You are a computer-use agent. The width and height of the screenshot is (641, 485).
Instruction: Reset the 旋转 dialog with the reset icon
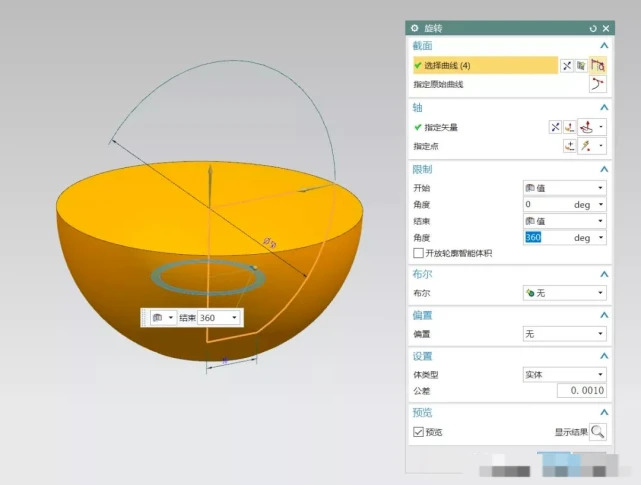pos(593,28)
